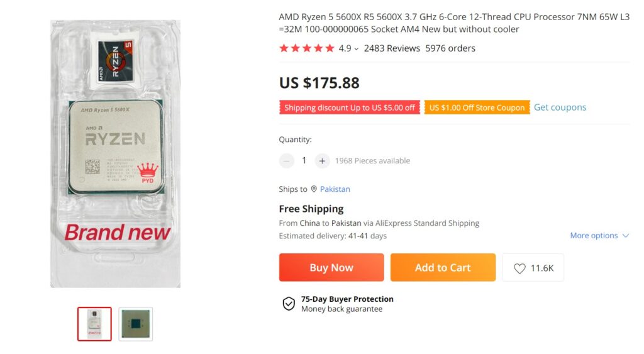Open the 2483 Reviews link
644x354 pixels.
[x=392, y=48]
